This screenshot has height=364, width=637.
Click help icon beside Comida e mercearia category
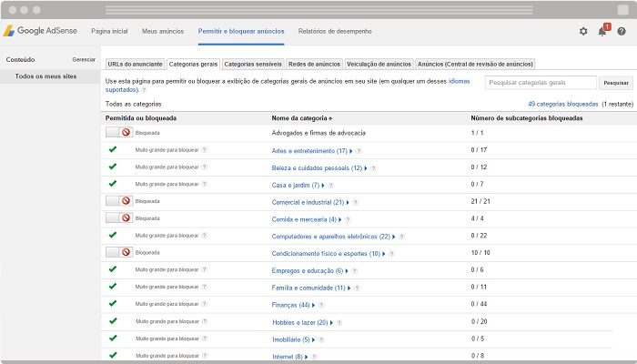(x=348, y=219)
